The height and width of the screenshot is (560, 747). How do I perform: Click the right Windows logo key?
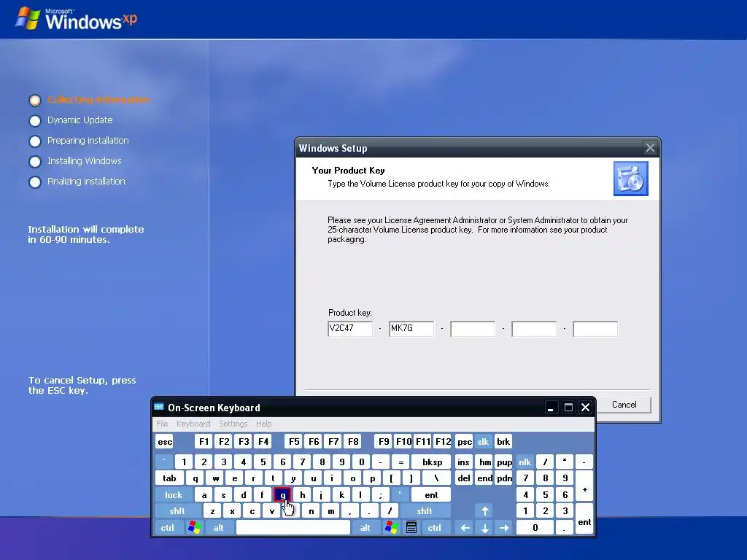[x=391, y=528]
